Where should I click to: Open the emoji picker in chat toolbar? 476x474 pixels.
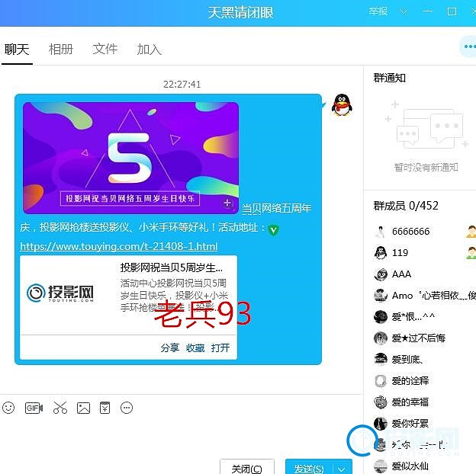tap(8, 408)
